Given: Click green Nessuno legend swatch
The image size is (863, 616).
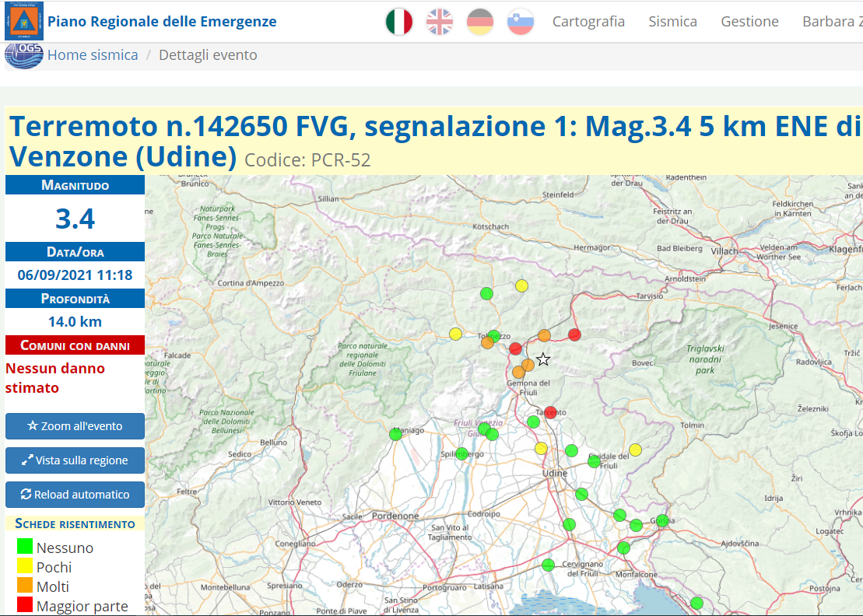Looking at the screenshot, I should pyautogui.click(x=25, y=548).
